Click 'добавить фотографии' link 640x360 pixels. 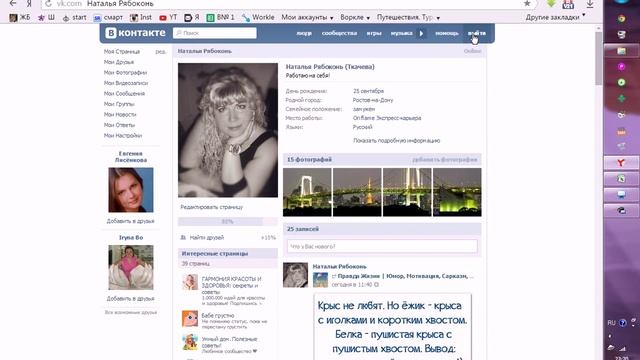click(x=444, y=160)
